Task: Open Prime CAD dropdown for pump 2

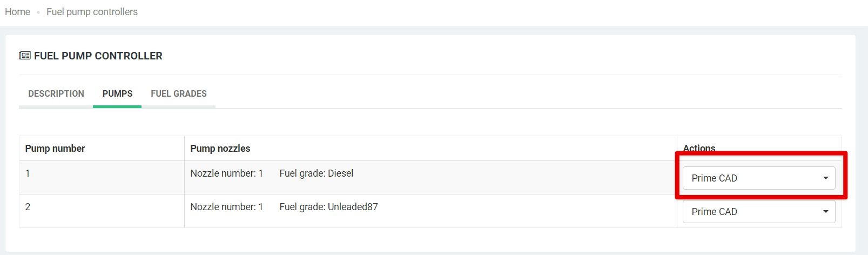Action: tap(759, 211)
